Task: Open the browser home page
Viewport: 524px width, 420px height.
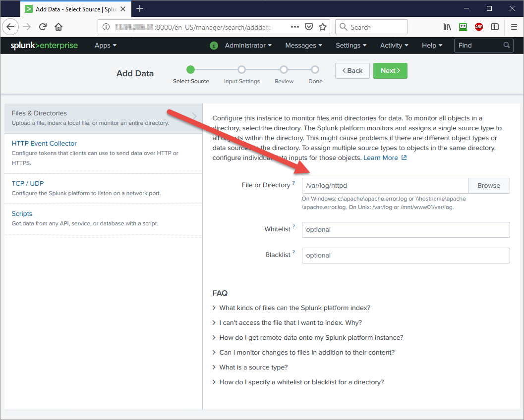Action: (58, 27)
